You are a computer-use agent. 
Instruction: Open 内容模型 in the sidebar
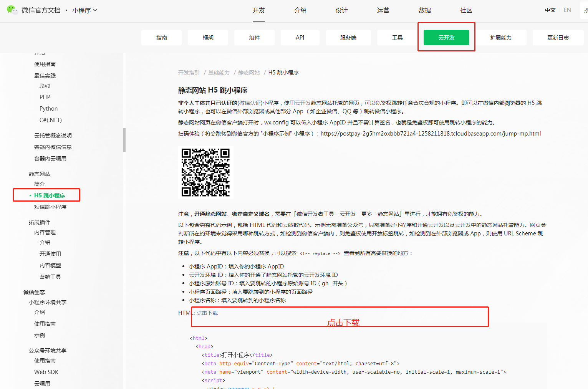[50, 265]
